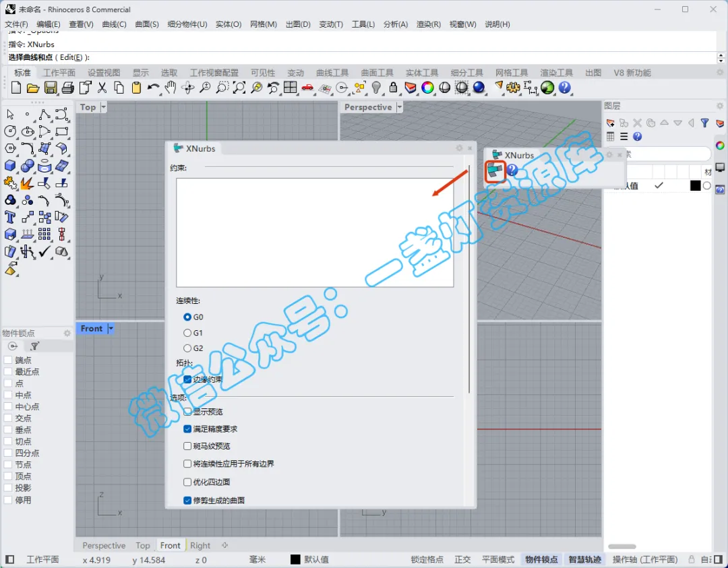
Task: Click black 默认值 swatch in status bar
Action: tap(295, 560)
